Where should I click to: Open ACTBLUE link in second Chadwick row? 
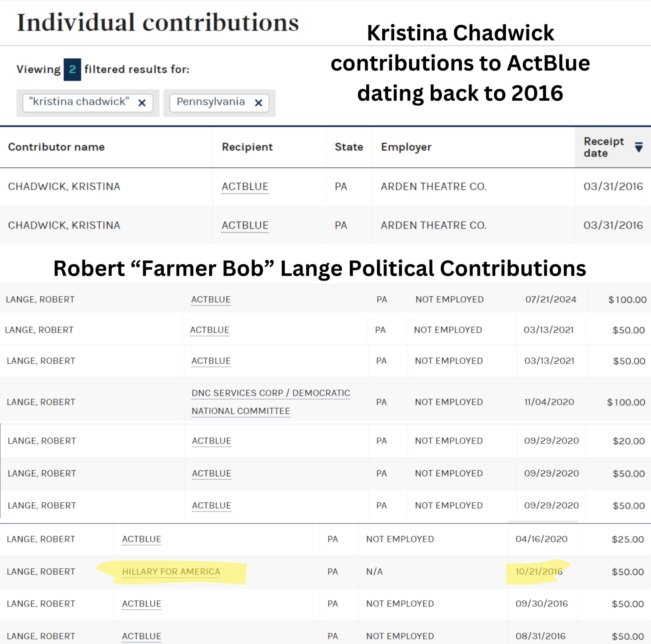click(245, 226)
